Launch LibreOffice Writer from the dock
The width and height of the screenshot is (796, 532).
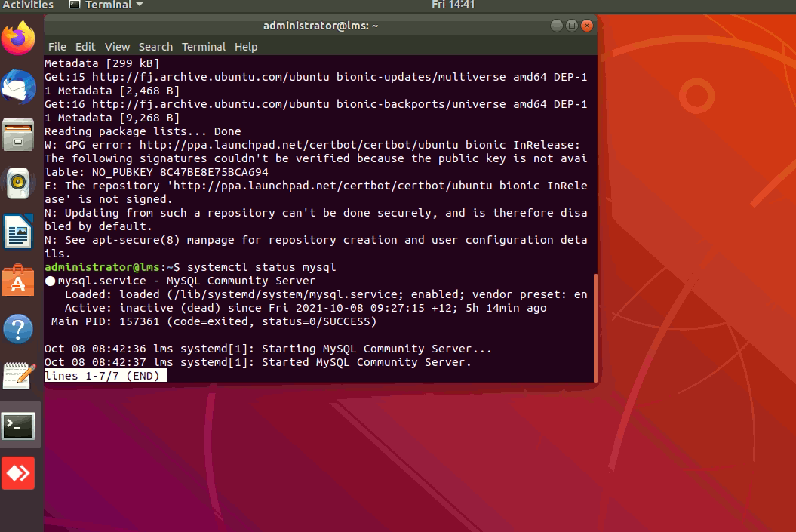19,232
